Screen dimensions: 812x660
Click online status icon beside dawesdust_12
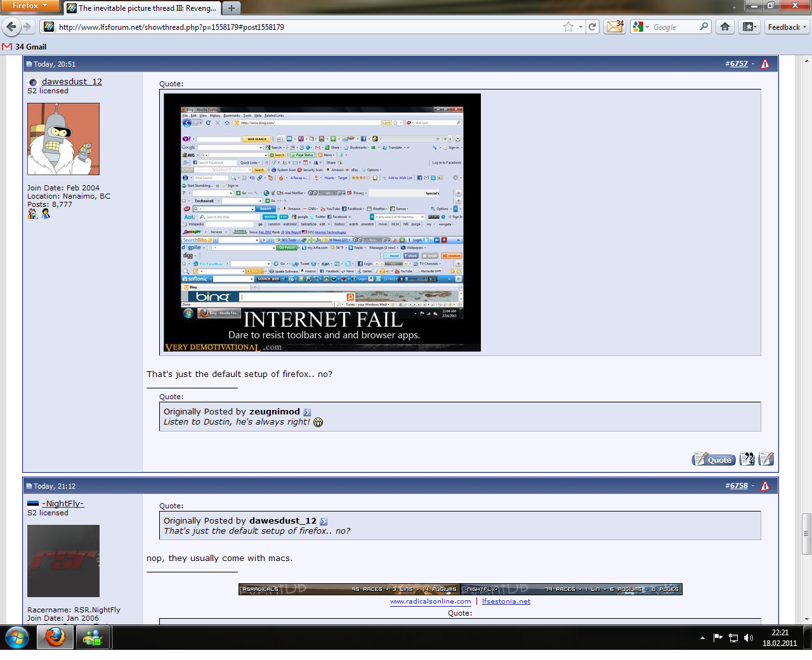[33, 82]
